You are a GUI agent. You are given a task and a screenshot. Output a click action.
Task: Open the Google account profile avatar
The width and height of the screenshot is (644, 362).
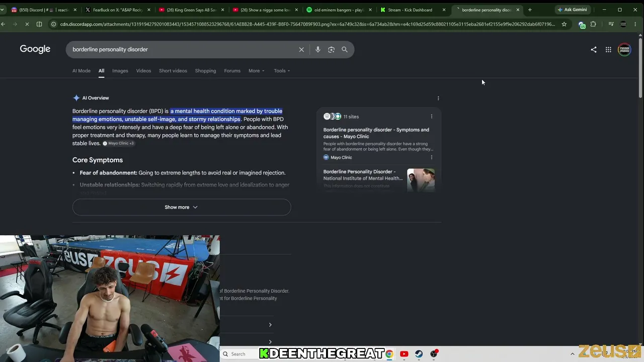tap(624, 49)
